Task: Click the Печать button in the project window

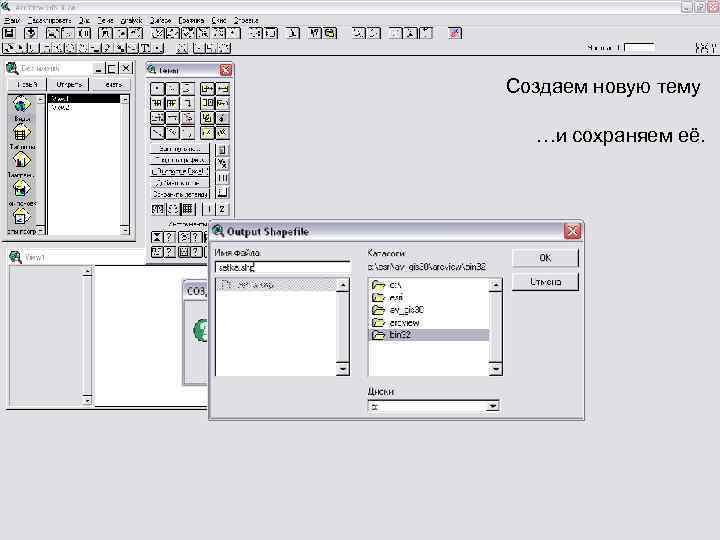Action: click(x=112, y=84)
